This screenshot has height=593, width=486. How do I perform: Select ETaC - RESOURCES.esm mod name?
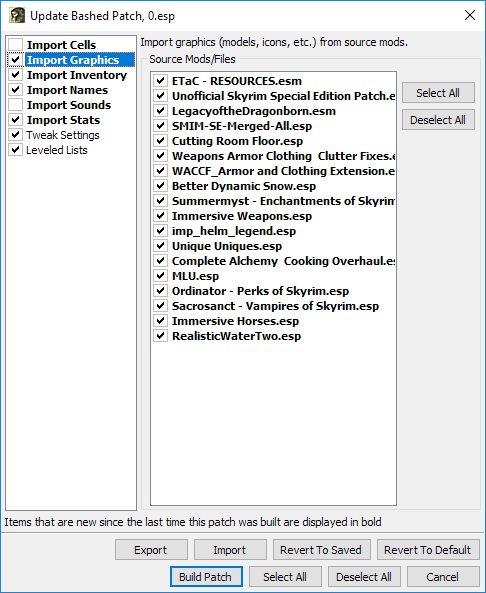[x=237, y=81]
